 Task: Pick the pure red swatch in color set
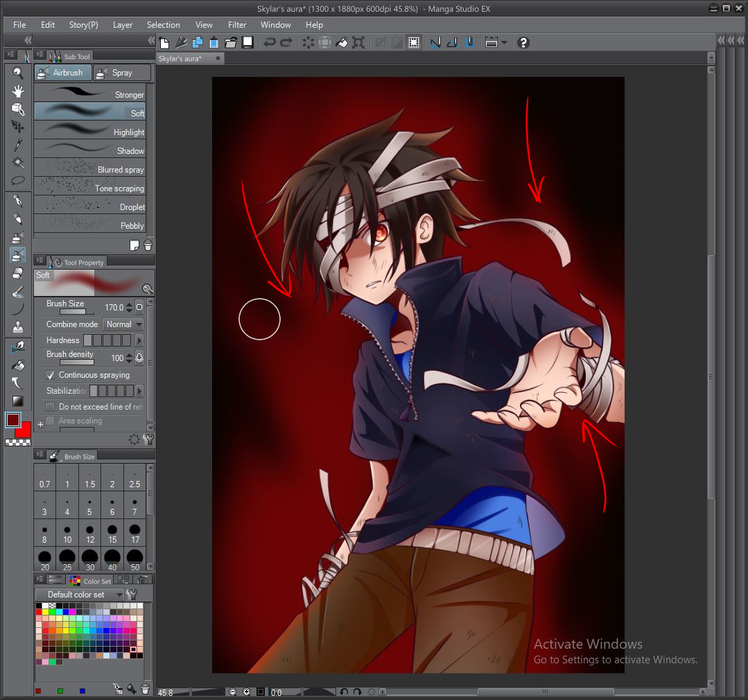tap(39, 613)
